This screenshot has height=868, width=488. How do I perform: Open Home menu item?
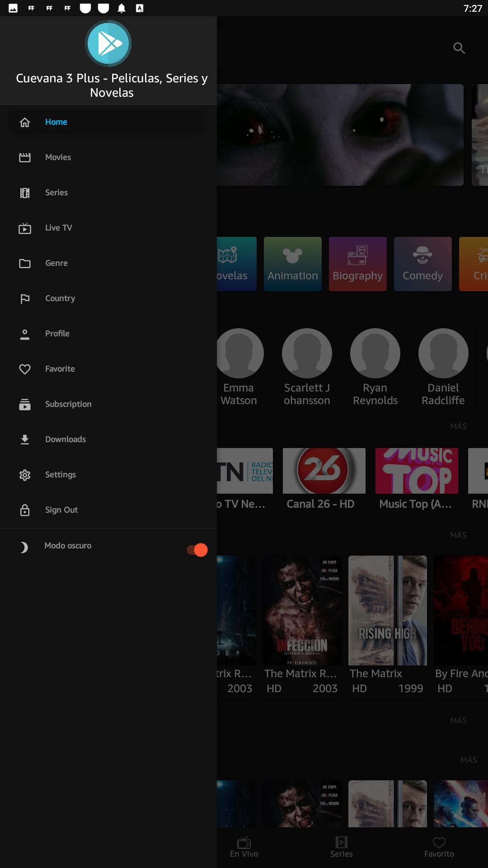click(106, 122)
